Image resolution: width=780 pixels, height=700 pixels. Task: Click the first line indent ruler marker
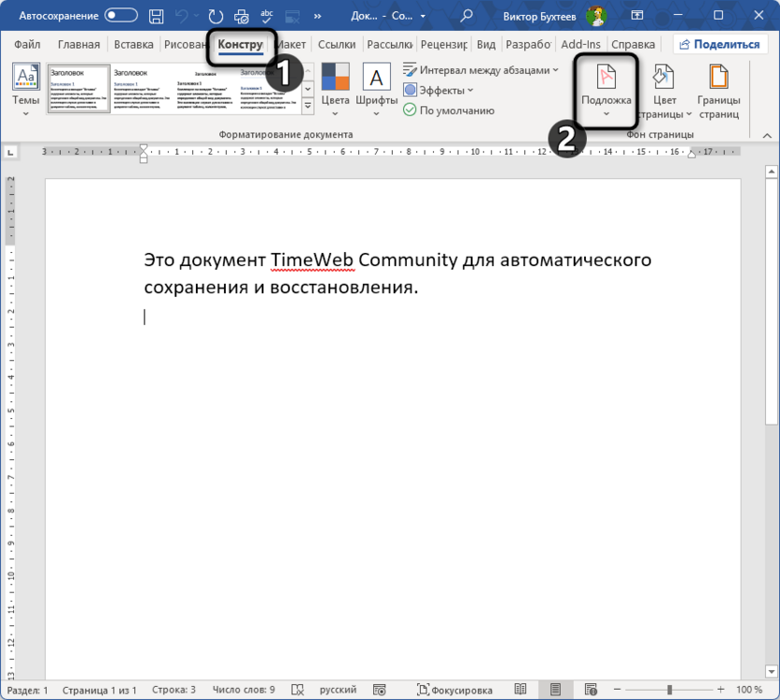[143, 148]
